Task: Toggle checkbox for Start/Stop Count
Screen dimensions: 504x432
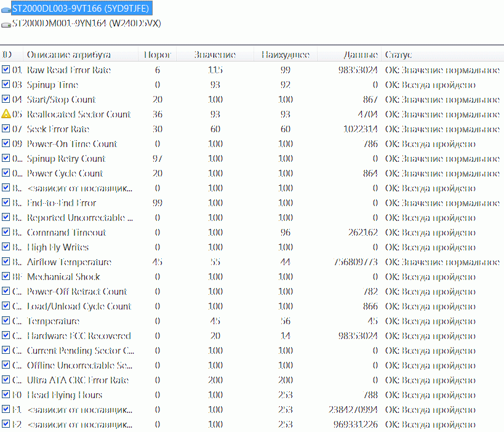Action: tap(6, 99)
